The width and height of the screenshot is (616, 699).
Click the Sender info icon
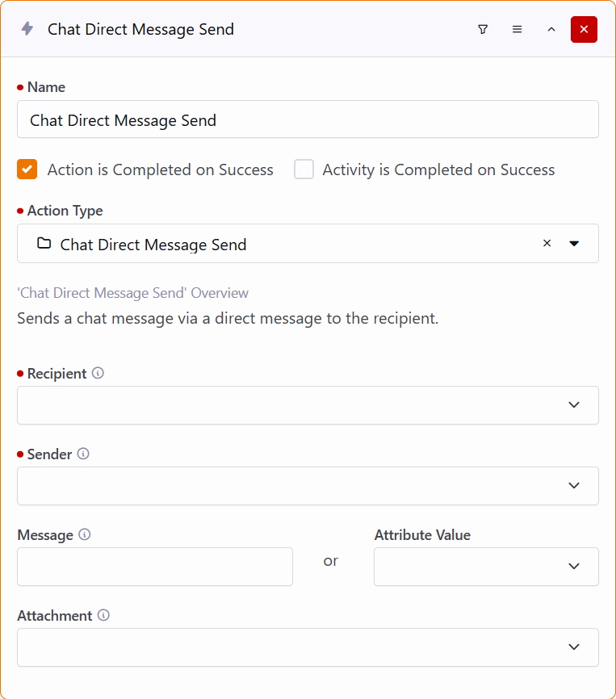click(x=83, y=454)
